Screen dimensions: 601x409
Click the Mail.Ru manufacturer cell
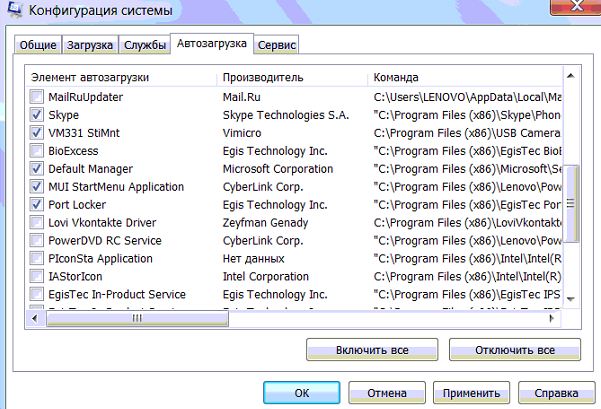[x=241, y=97]
